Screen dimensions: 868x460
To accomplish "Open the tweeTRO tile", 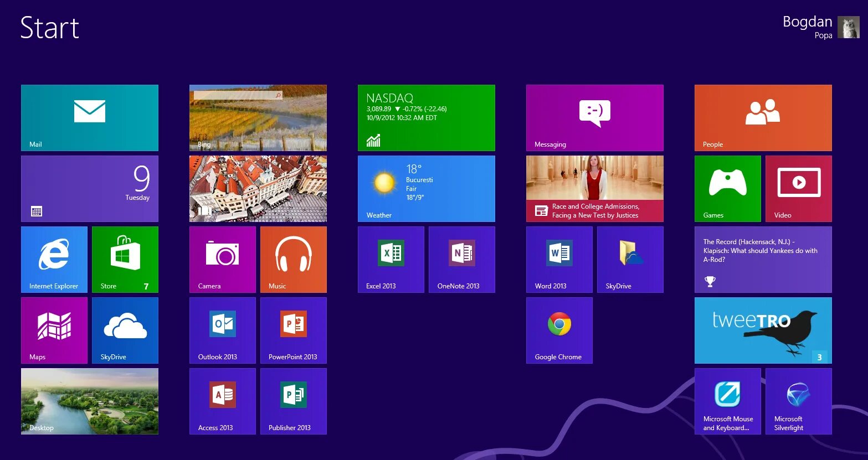I will (x=763, y=330).
